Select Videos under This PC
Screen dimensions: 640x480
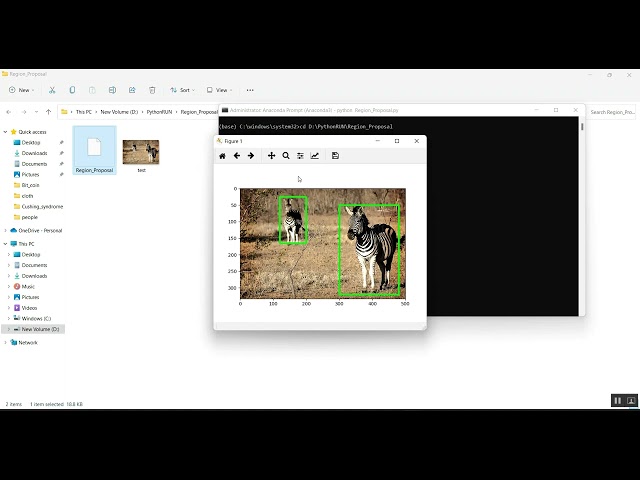pyautogui.click(x=29, y=308)
